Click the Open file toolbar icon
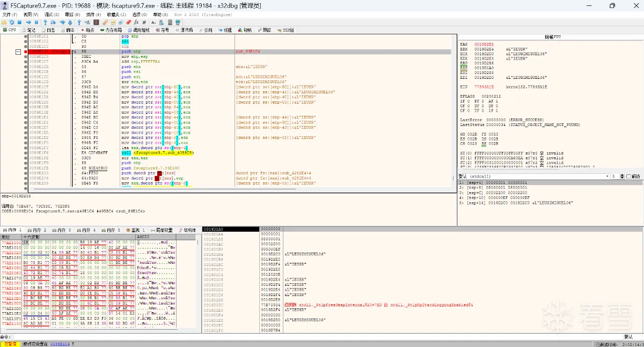 (4, 23)
